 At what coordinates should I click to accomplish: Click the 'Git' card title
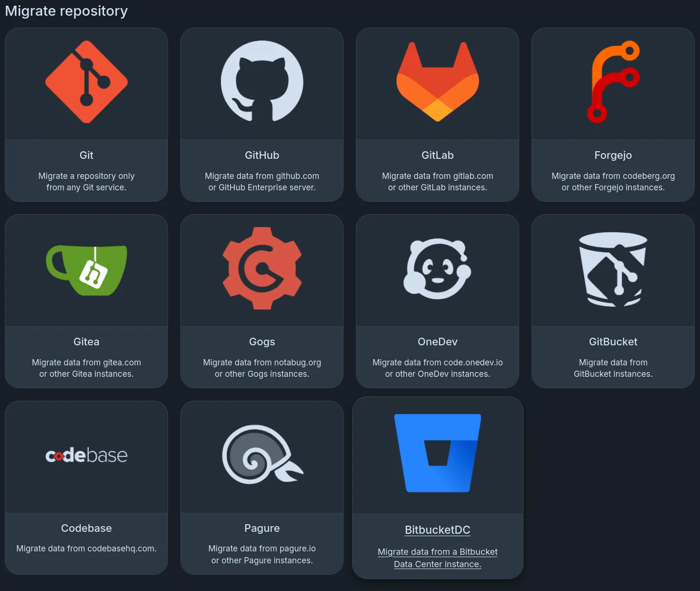86,155
